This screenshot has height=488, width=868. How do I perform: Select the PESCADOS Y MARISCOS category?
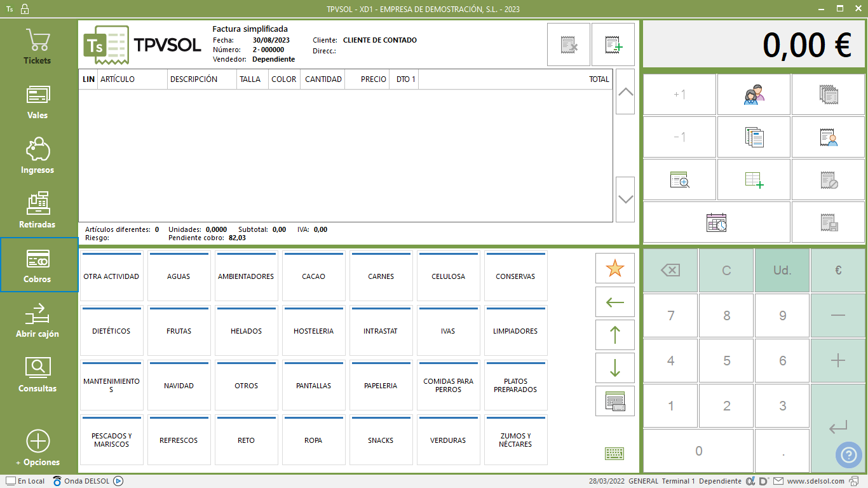pyautogui.click(x=111, y=440)
